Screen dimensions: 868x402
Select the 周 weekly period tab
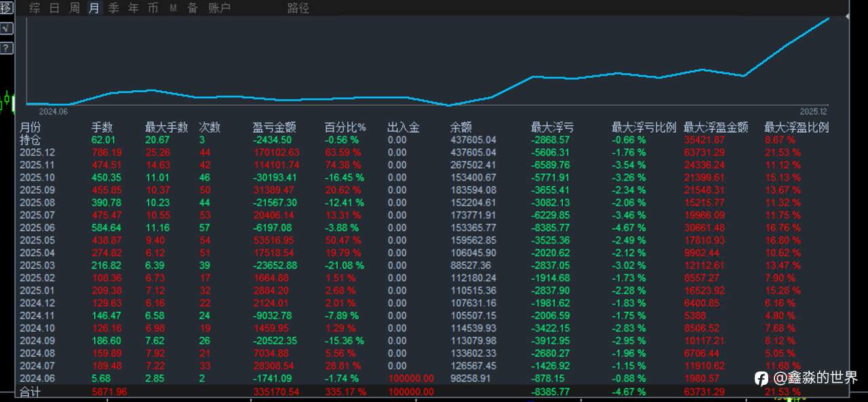(73, 8)
